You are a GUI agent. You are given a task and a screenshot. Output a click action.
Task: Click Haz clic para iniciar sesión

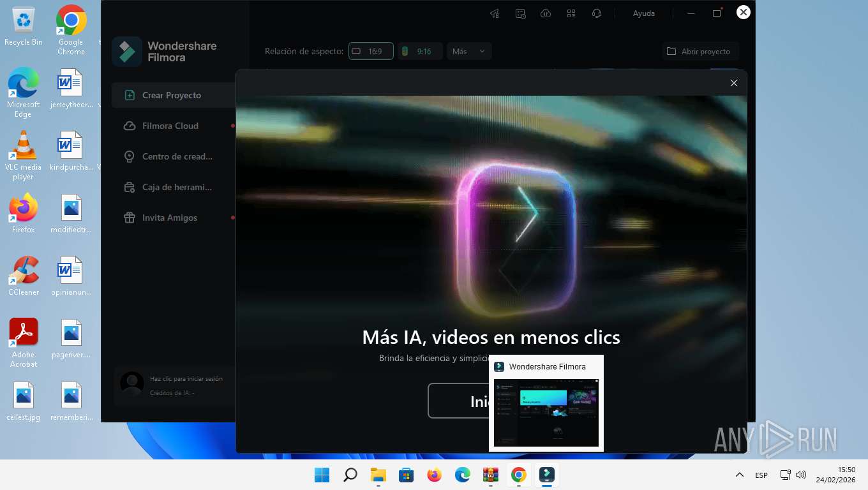pyautogui.click(x=186, y=378)
